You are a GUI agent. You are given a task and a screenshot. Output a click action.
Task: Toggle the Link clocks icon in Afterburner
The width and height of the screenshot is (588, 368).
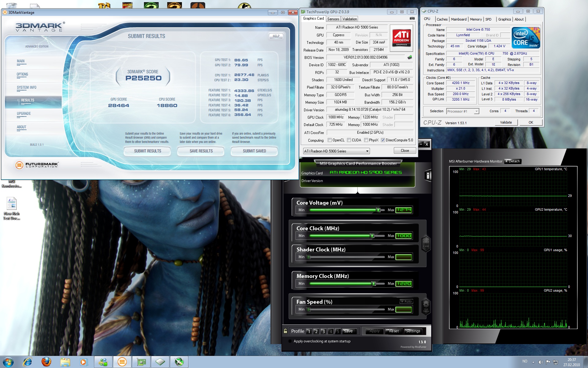426,244
